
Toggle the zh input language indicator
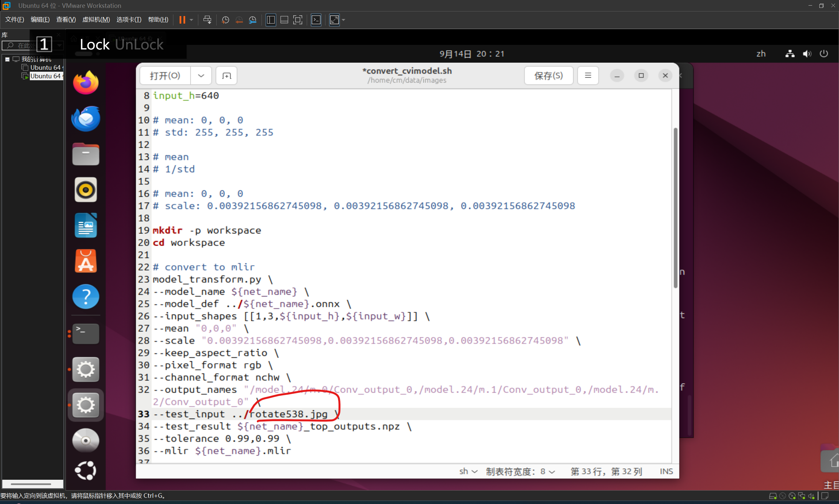pyautogui.click(x=761, y=54)
